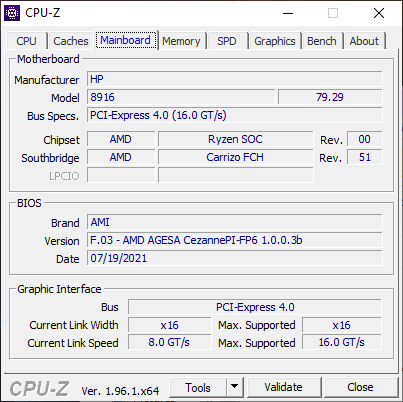Minimize the CPU-Z window

click(288, 13)
